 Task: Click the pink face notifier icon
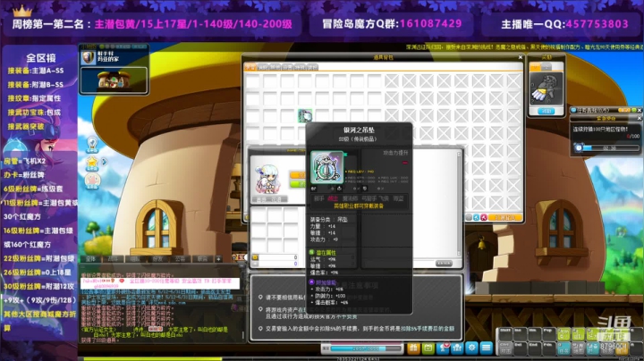[x=92, y=180]
